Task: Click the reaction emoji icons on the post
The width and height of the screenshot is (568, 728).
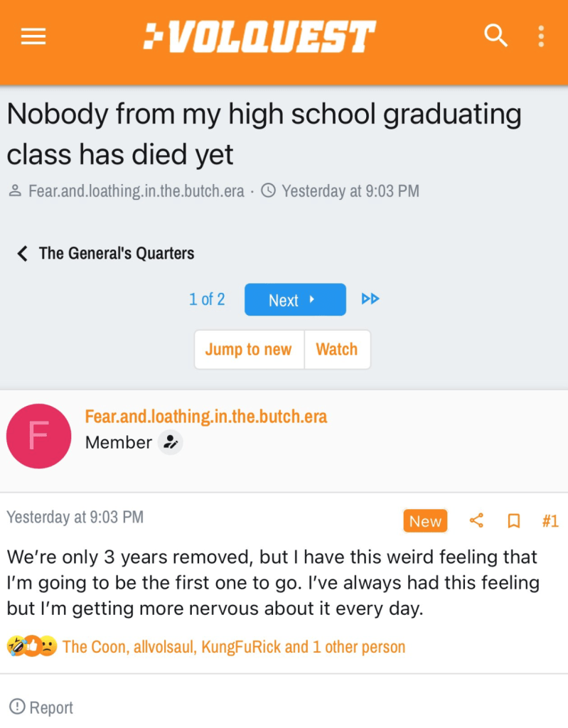Action: (32, 646)
